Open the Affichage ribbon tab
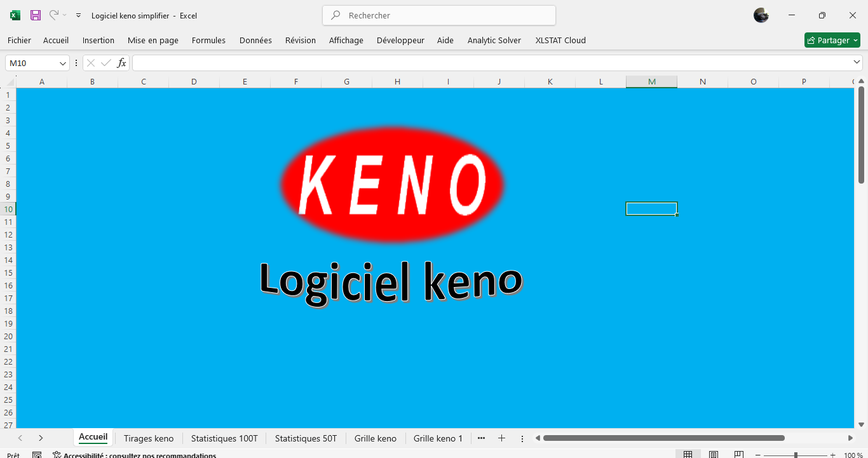Screen dimensions: 868x458 tap(346, 40)
